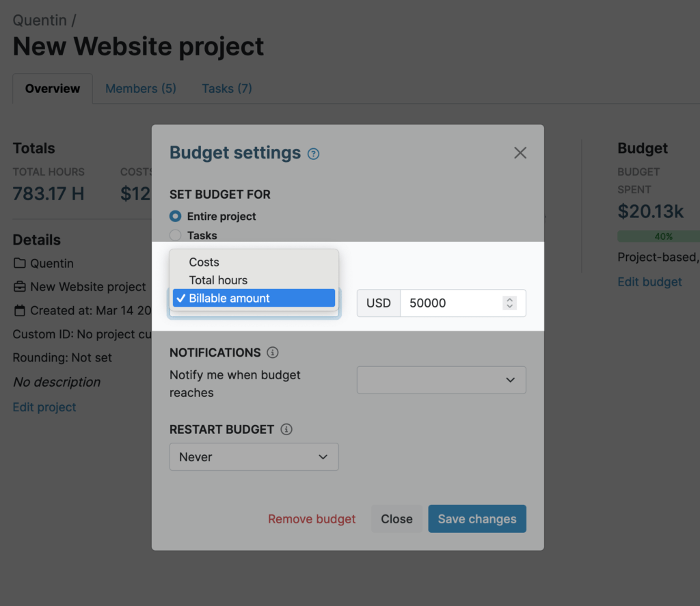Image resolution: width=700 pixels, height=606 pixels.
Task: Click the Edit budget link
Action: tap(649, 281)
